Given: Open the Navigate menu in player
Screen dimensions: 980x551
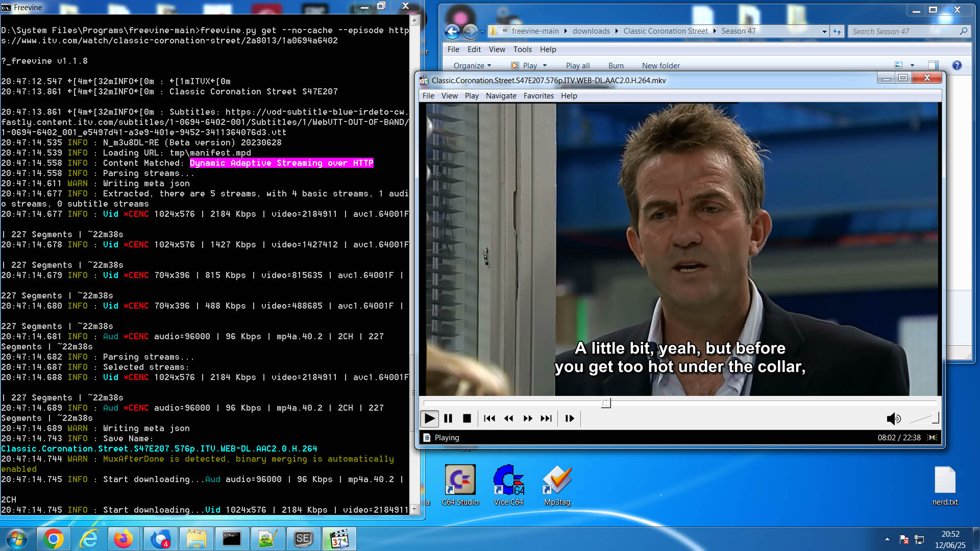Looking at the screenshot, I should click(x=501, y=95).
